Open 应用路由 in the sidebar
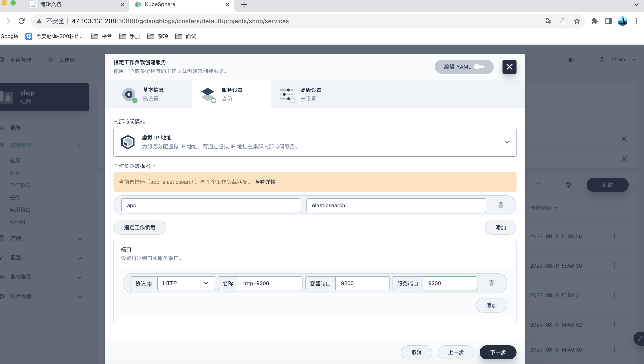 (x=20, y=210)
